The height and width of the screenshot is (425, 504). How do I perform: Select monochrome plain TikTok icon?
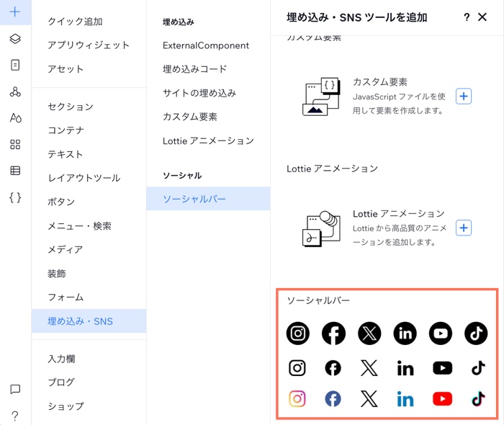[x=478, y=368]
